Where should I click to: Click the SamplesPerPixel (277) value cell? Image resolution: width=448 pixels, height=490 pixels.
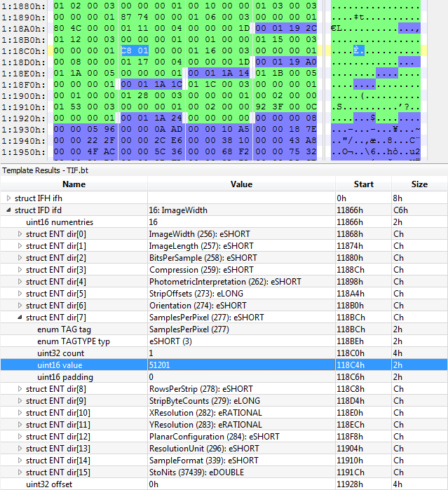click(x=241, y=329)
